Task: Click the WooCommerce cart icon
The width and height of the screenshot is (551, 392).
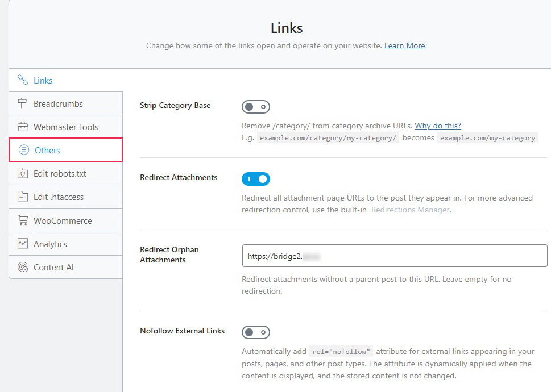Action: coord(23,220)
